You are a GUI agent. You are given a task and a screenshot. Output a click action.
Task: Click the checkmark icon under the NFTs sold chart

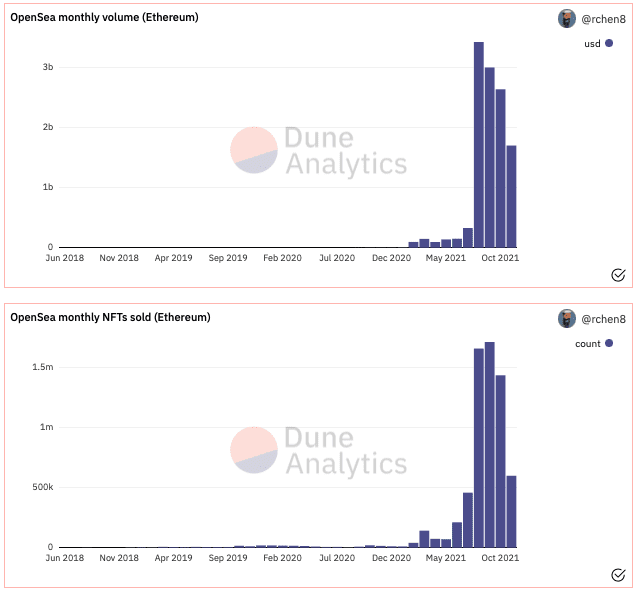coord(617,574)
